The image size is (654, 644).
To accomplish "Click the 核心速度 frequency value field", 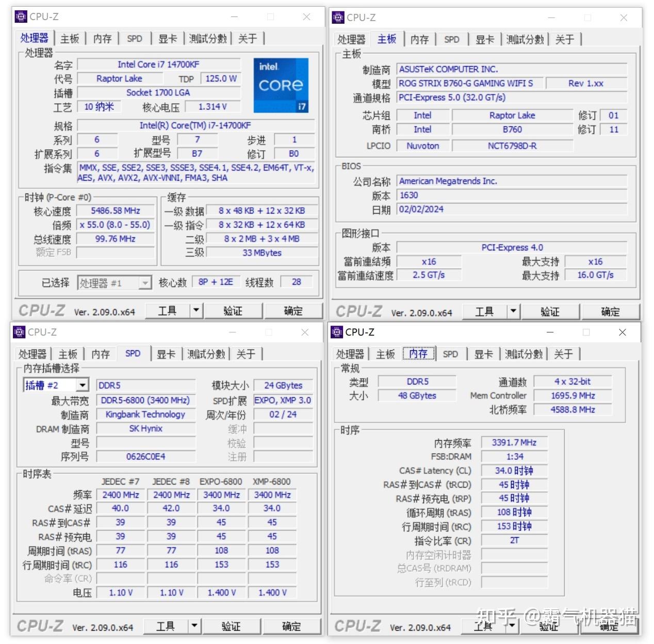I will click(115, 211).
